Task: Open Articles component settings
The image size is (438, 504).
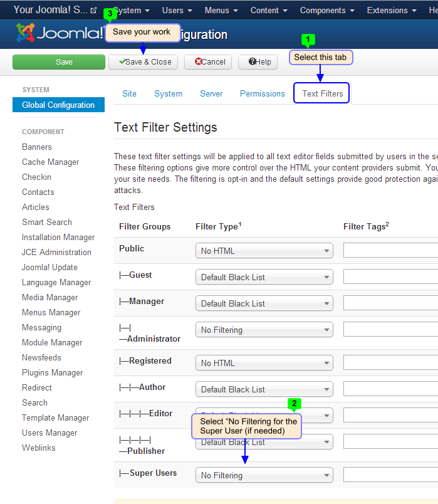Action: pyautogui.click(x=35, y=207)
